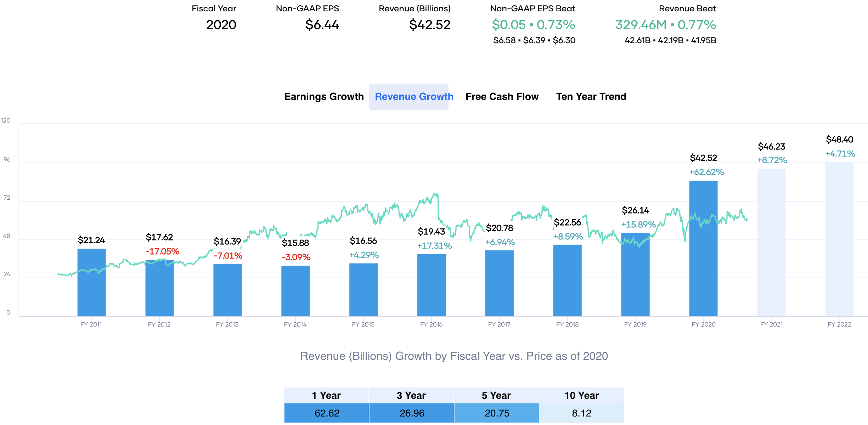868x425 pixels.
Task: Click the +6.94% growth label
Action: [500, 242]
